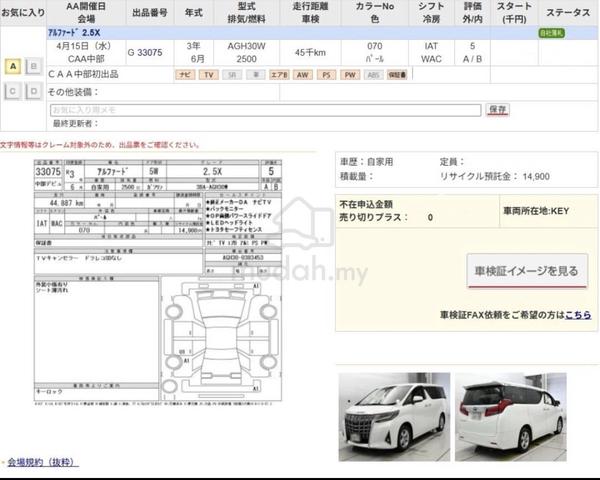Click the 3年 6月 year cell
Image resolution: width=600 pixels, height=480 pixels.
coord(194,52)
